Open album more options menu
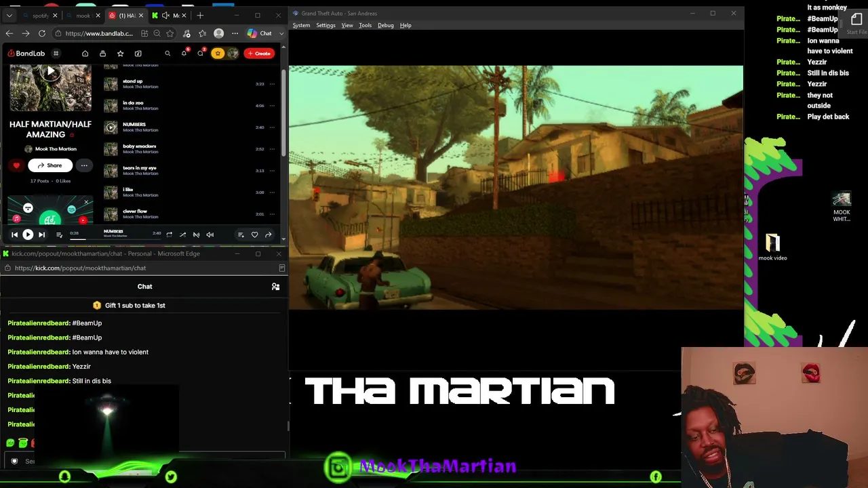 click(84, 165)
